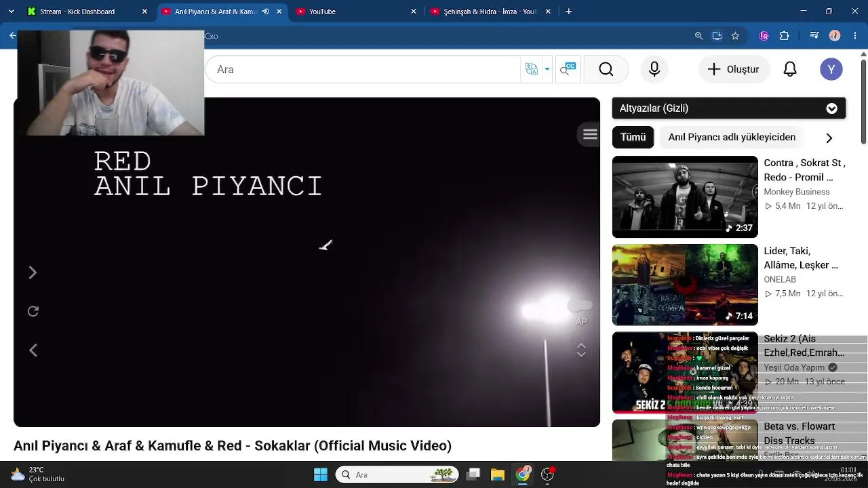Open the hamburger menu on the video player

pos(590,134)
